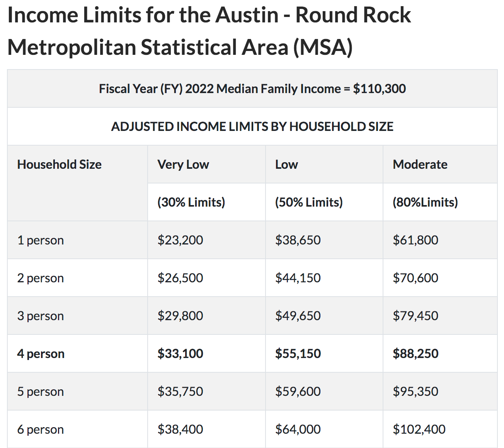Viewport: 504px width, 448px height.
Task: Select the (80%Limits) subheader cell
Action: 440,202
